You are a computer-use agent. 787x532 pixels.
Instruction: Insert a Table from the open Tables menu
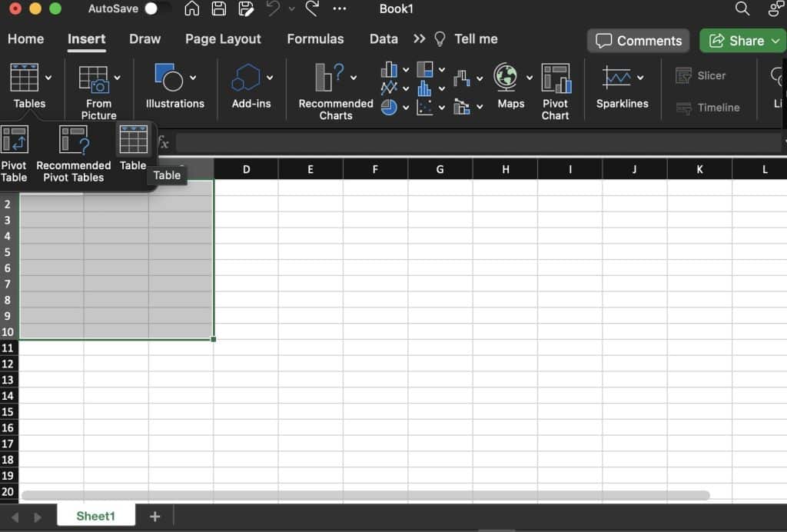(x=133, y=146)
